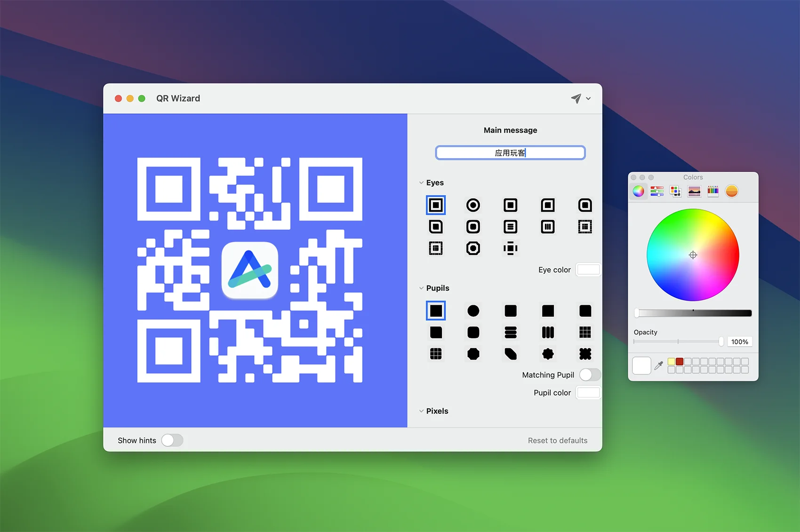Open the share dropdown chevron
This screenshot has height=532, width=800.
(x=588, y=99)
